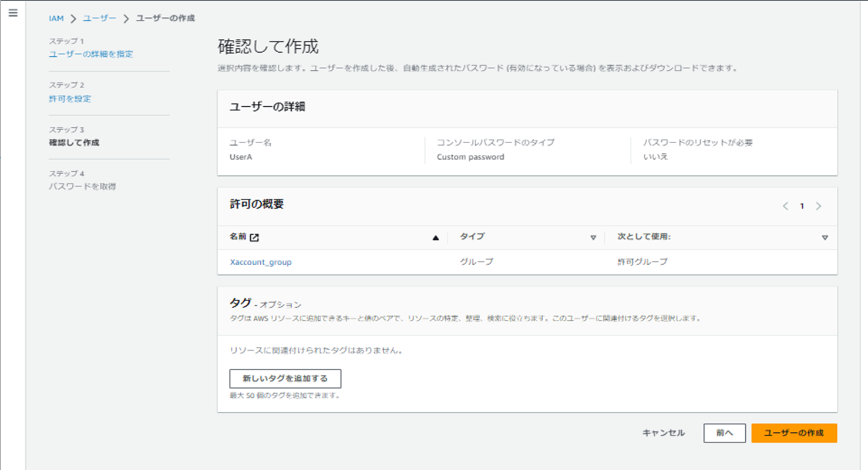Click the 許可グループ cell

(x=642, y=262)
